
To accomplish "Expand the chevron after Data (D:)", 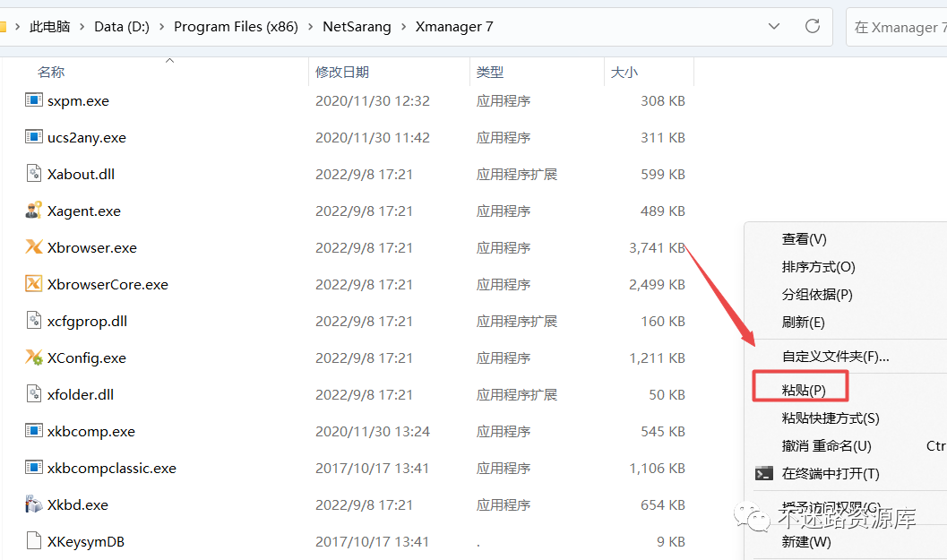I will (x=161, y=27).
